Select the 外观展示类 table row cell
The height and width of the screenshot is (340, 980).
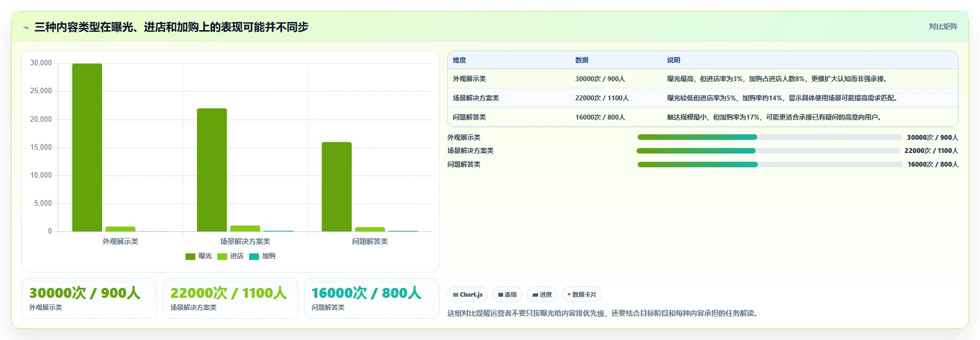(469, 79)
